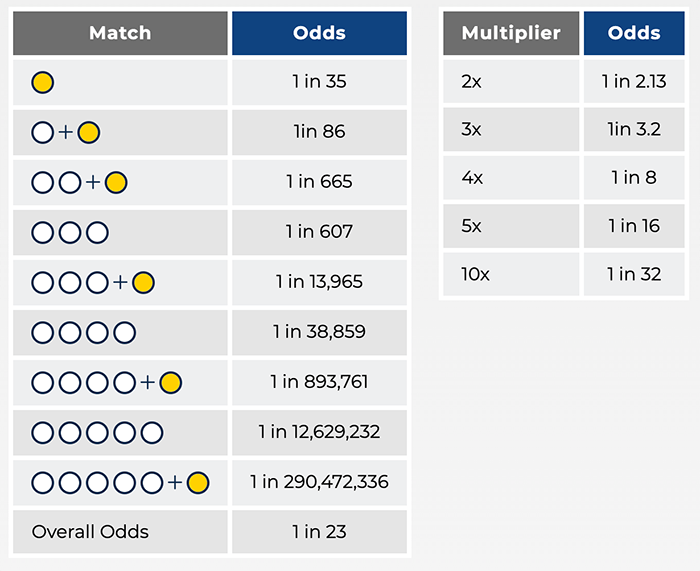Click the five white balls match icon
The height and width of the screenshot is (571, 700).
tap(97, 433)
